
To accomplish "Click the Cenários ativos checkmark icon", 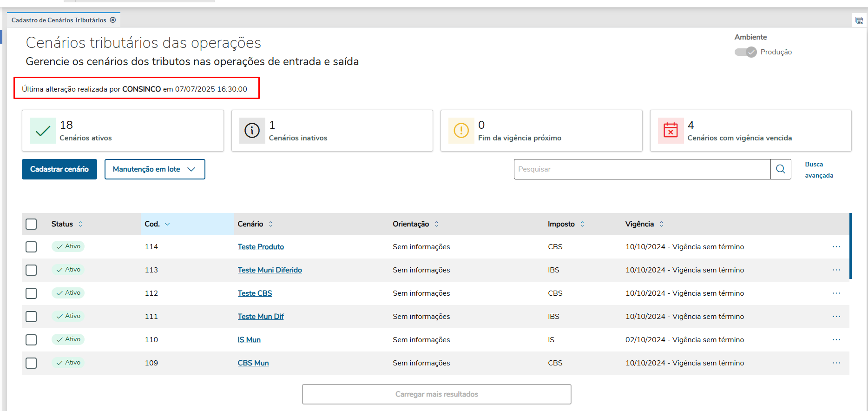I will [x=43, y=131].
